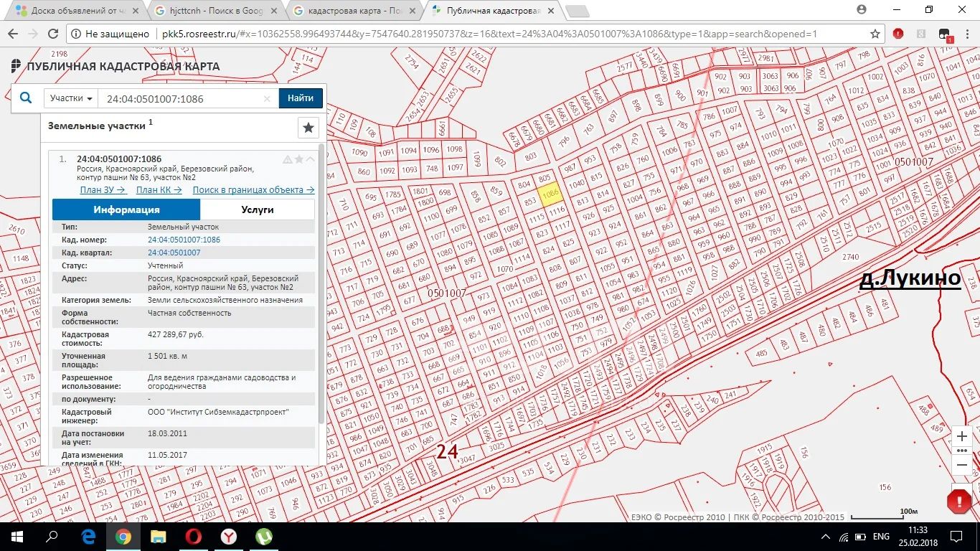Open extension icon with red badge 1

pyautogui.click(x=945, y=34)
